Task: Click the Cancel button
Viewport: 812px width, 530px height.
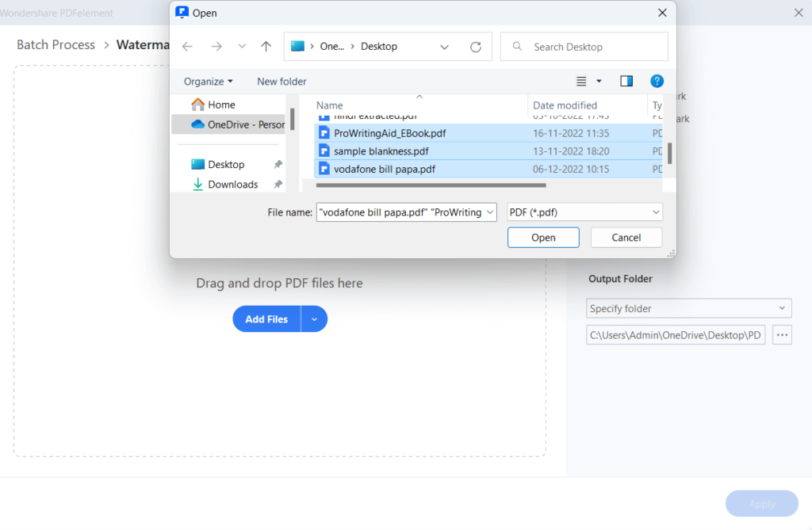Action: (x=626, y=238)
